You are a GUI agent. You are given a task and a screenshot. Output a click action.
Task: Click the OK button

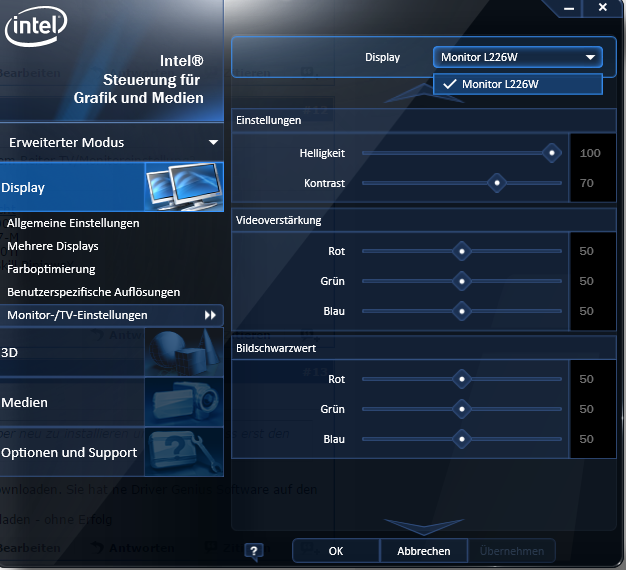coord(336,551)
